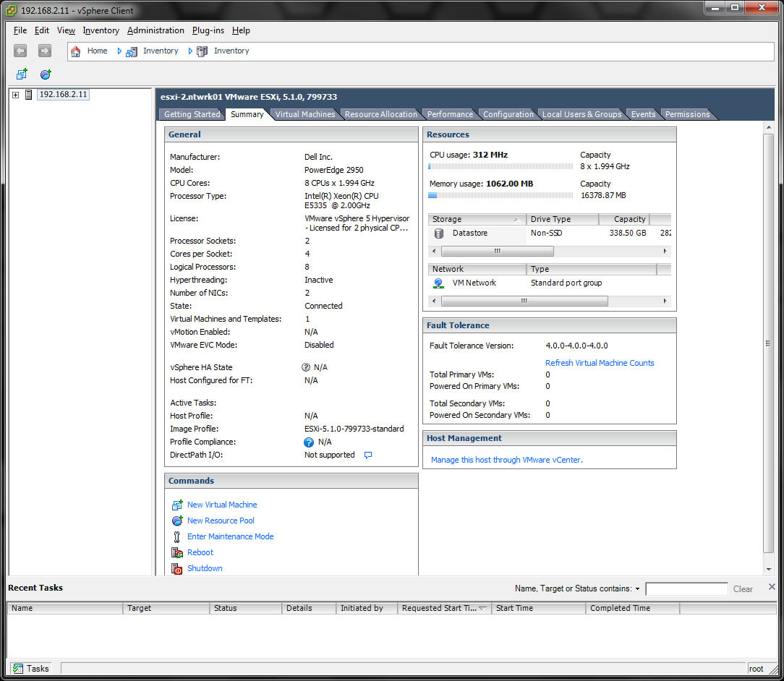The image size is (784, 681).
Task: Click the vSphere HA State question icon
Action: coord(306,367)
